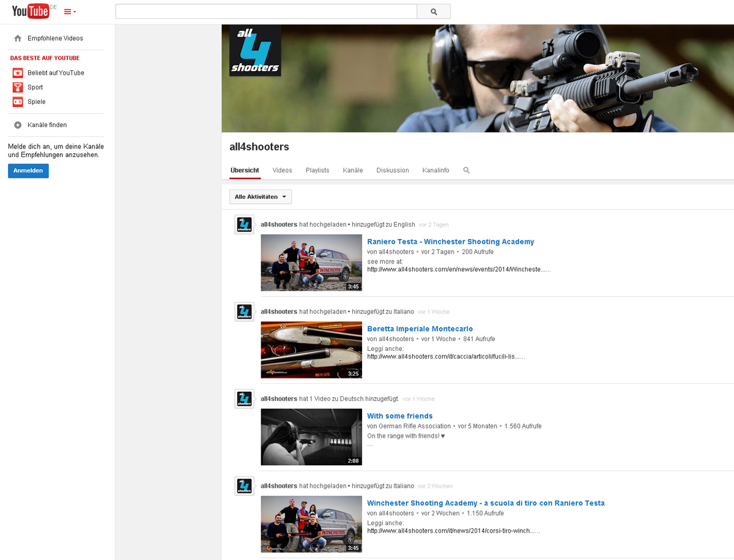Switch to the Playlists tab
734x560 pixels.
[317, 171]
